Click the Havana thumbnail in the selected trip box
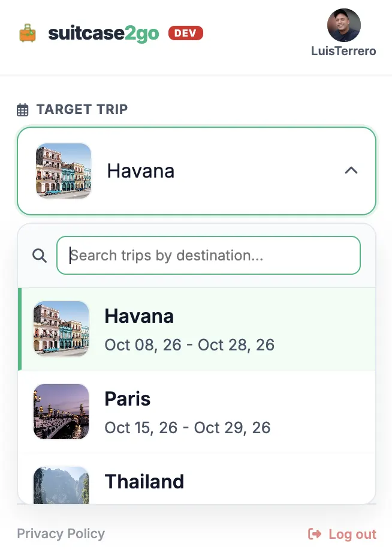This screenshot has height=558, width=392. point(64,171)
